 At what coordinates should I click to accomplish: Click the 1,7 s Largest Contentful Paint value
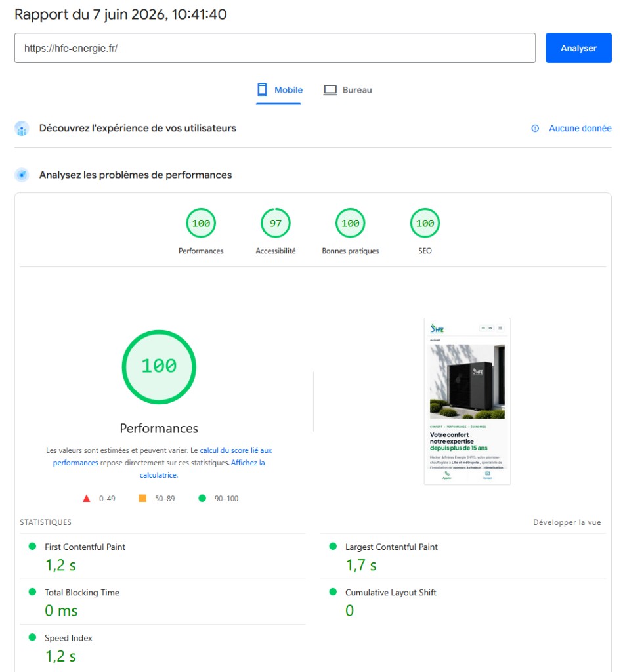click(x=361, y=565)
